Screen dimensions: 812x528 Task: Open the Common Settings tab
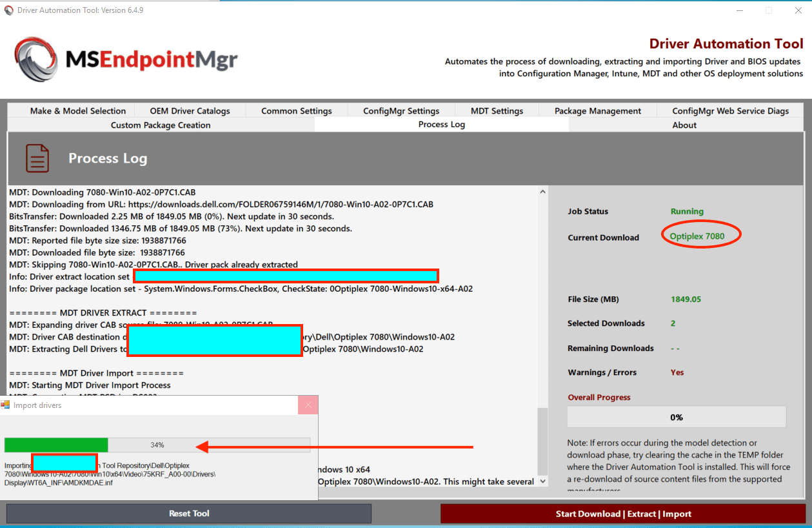click(297, 111)
